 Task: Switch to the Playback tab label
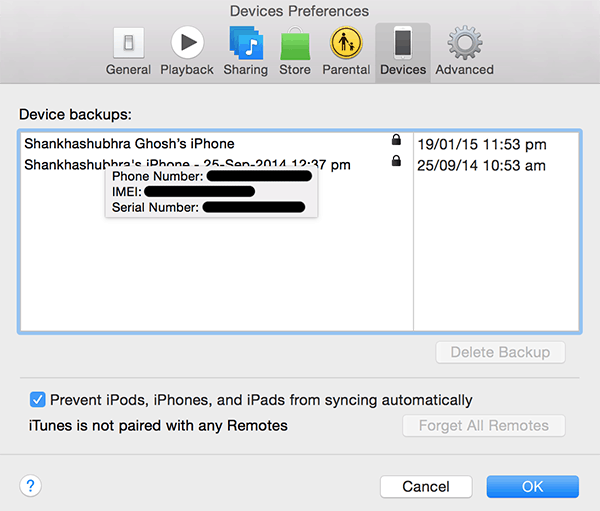point(187,70)
